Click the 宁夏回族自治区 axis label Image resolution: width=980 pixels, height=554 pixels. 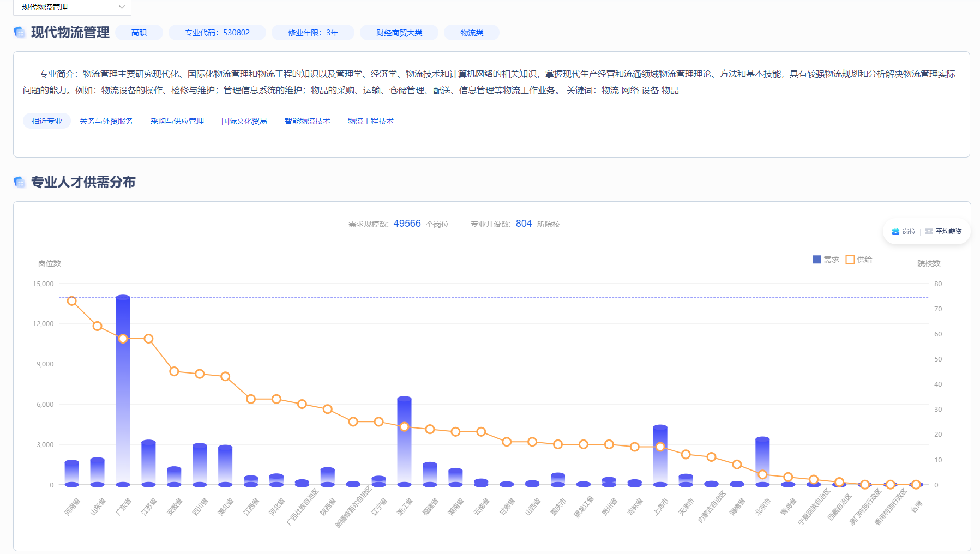(814, 507)
